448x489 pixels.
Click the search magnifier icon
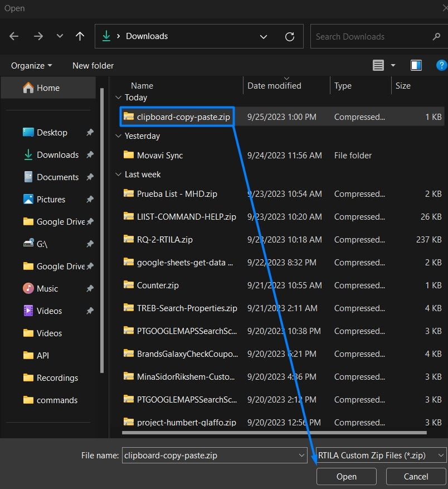[436, 36]
